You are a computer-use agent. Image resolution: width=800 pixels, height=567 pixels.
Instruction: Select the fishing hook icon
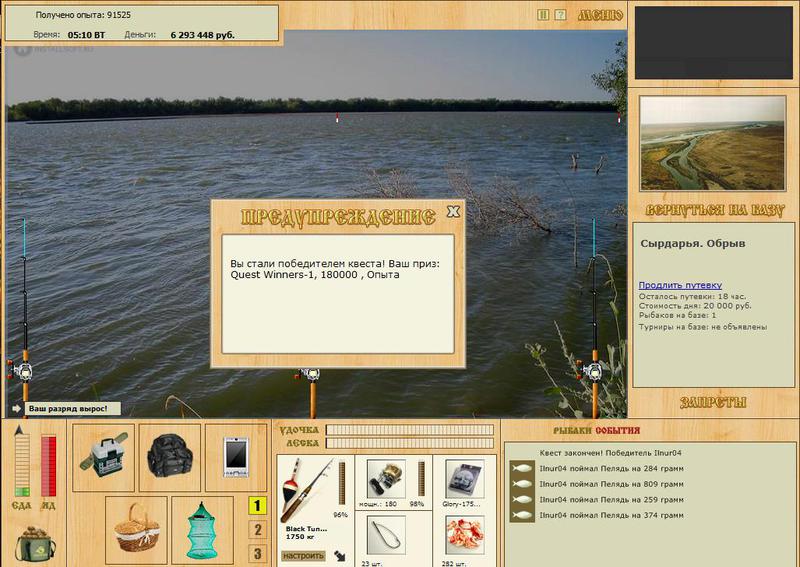tap(386, 535)
